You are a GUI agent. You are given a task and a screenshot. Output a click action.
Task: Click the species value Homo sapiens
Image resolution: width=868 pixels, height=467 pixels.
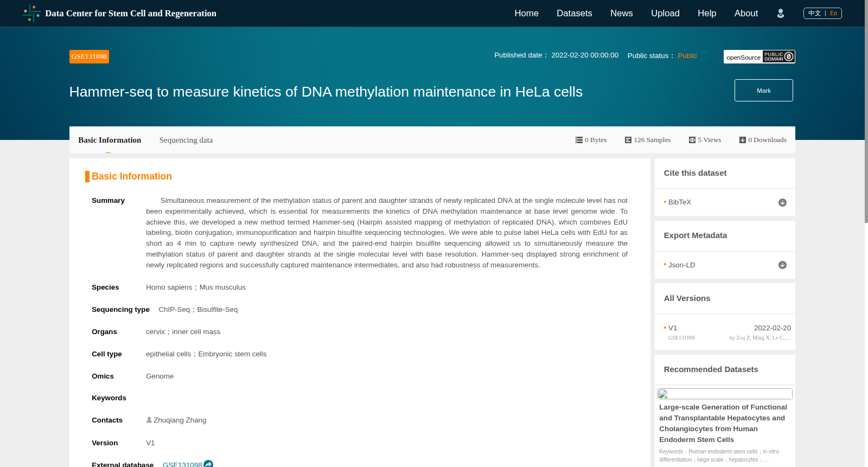pyautogui.click(x=169, y=287)
